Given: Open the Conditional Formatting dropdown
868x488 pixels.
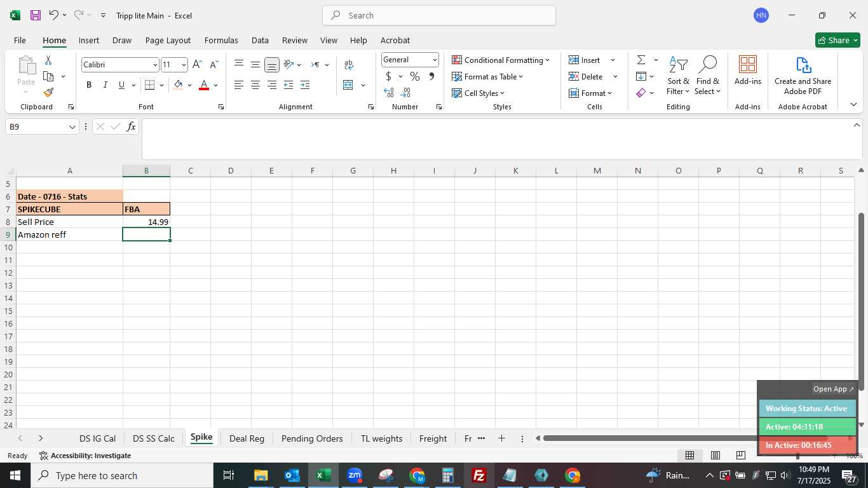Looking at the screenshot, I should [x=501, y=60].
